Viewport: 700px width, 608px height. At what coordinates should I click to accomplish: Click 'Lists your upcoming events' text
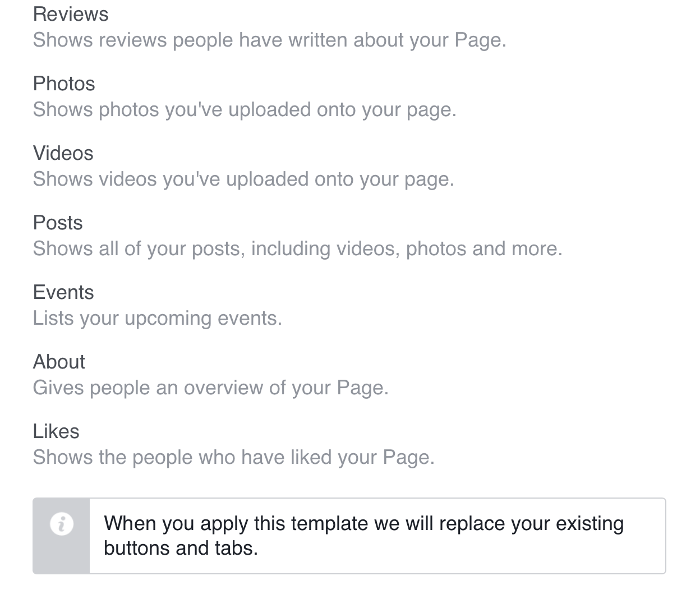point(157,319)
